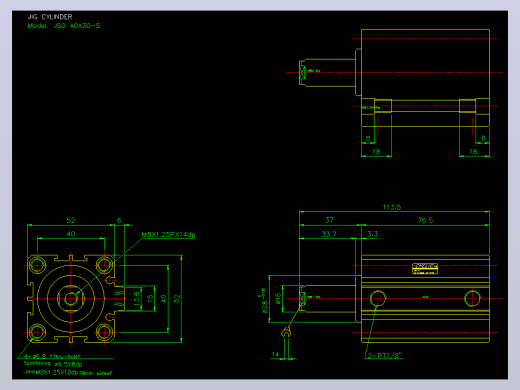Select the Spotfacing ø9.5X8dp note
Screen dimensions: 520x390
click(x=53, y=364)
